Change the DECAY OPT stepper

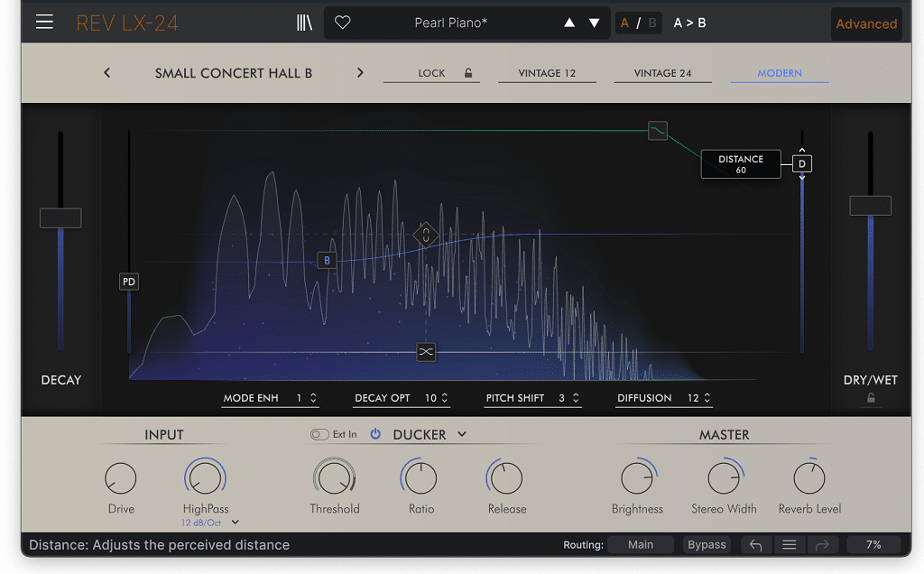tap(444, 398)
